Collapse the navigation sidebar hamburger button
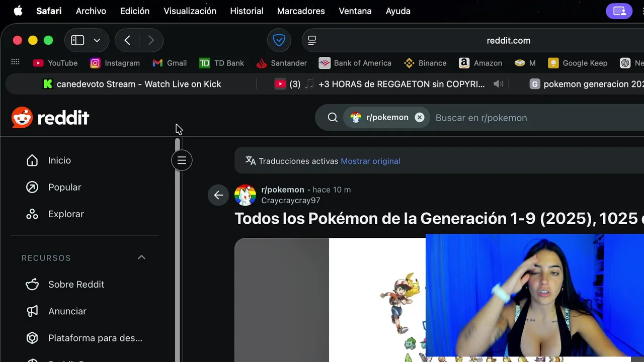Viewport: 644px width, 362px height. 182,160
